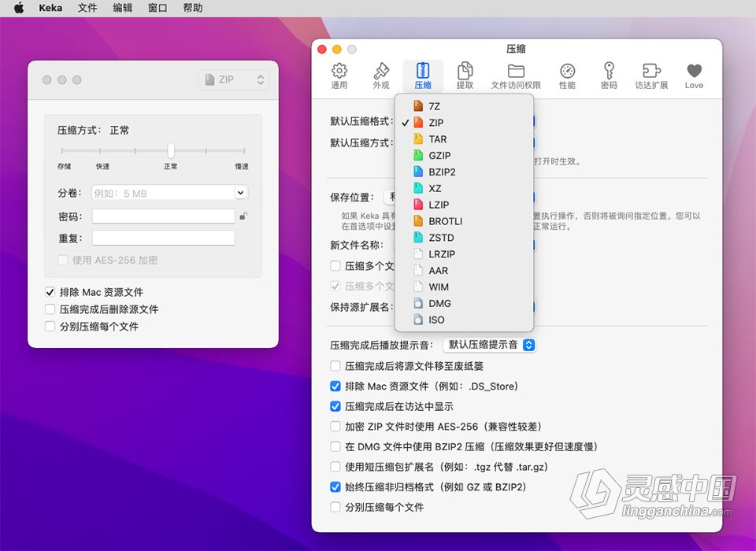This screenshot has width=756, height=551.
Task: Click the 密码 password input field
Action: pos(164,216)
